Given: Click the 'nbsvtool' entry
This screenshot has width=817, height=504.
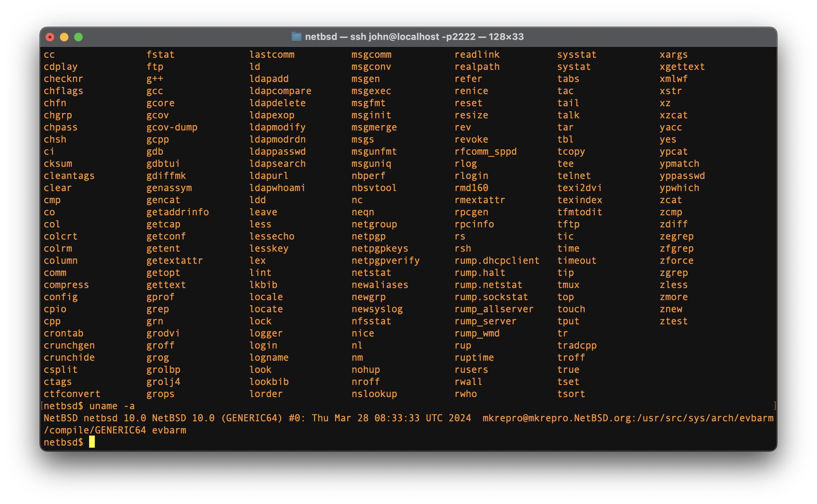Looking at the screenshot, I should click(374, 188).
